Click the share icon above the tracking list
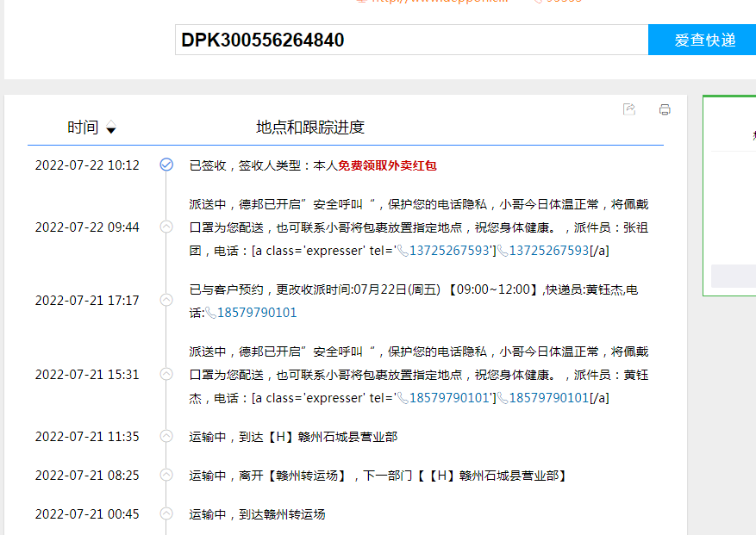The width and height of the screenshot is (756, 535). pyautogui.click(x=629, y=109)
